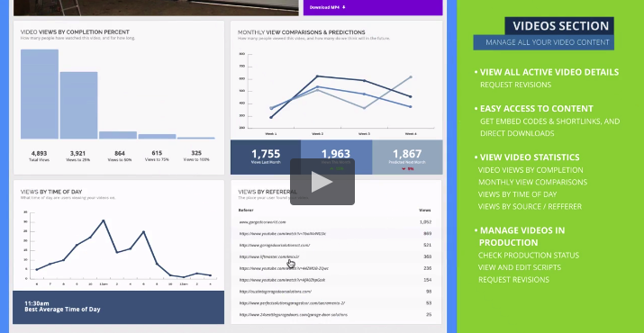The image size is (644, 333).
Task: Click the Video Views by Completion Percent heading
Action: [x=75, y=31]
